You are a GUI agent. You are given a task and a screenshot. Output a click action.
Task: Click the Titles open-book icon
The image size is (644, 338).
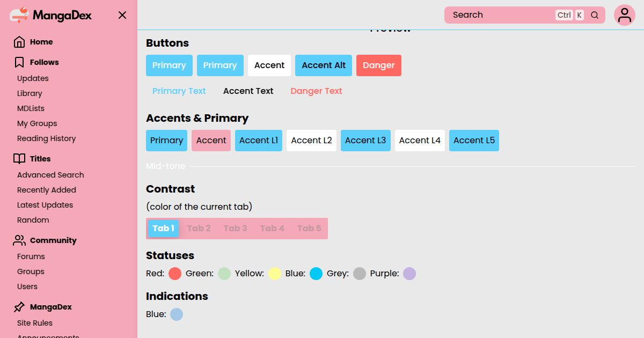[19, 159]
